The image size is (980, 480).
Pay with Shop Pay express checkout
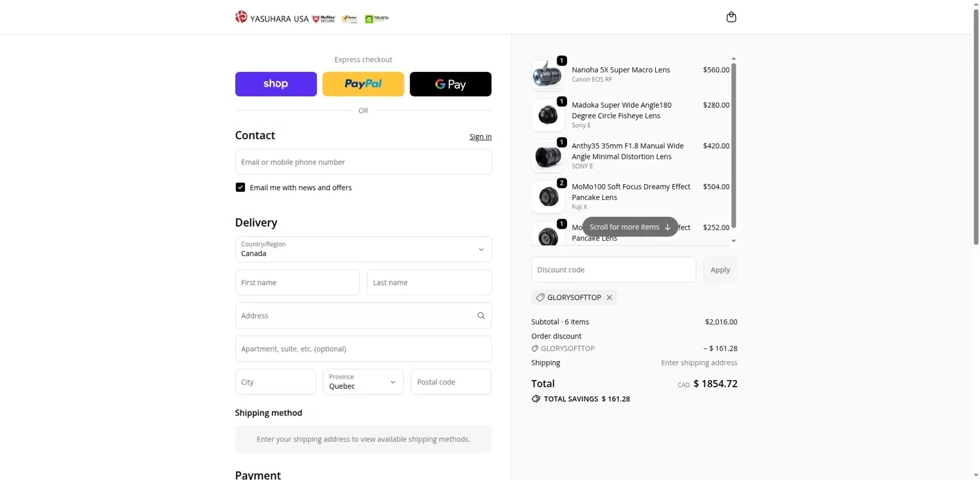(276, 84)
